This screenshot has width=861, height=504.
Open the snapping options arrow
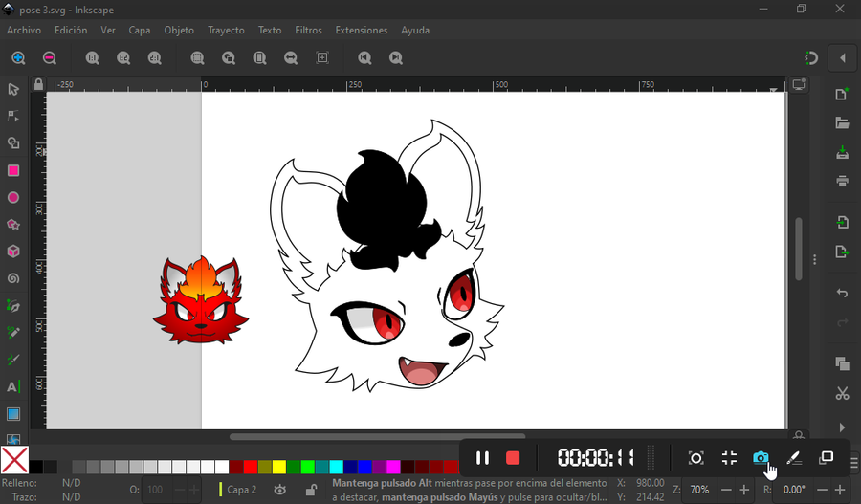[x=843, y=57]
